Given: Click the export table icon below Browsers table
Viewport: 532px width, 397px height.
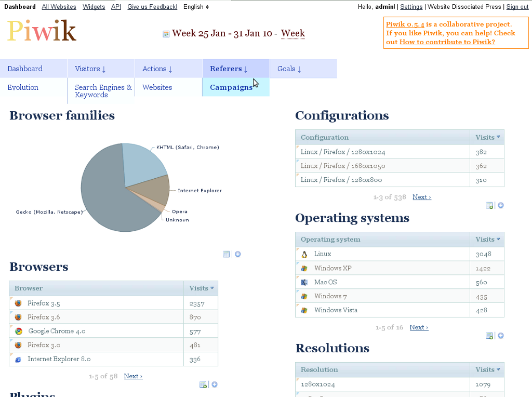Looking at the screenshot, I should coord(203,385).
